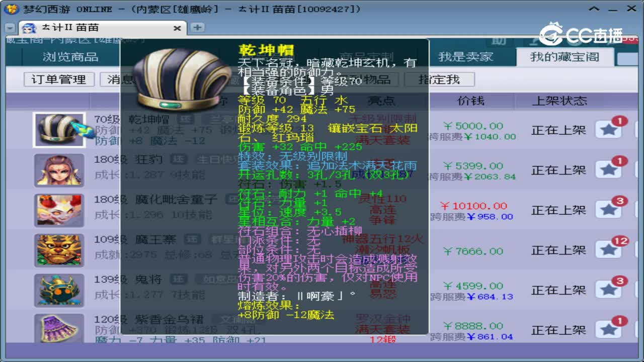Click 跨服费 ¥2063.84 text
Image resolution: width=644 pixels, height=362 pixels.
(472, 176)
